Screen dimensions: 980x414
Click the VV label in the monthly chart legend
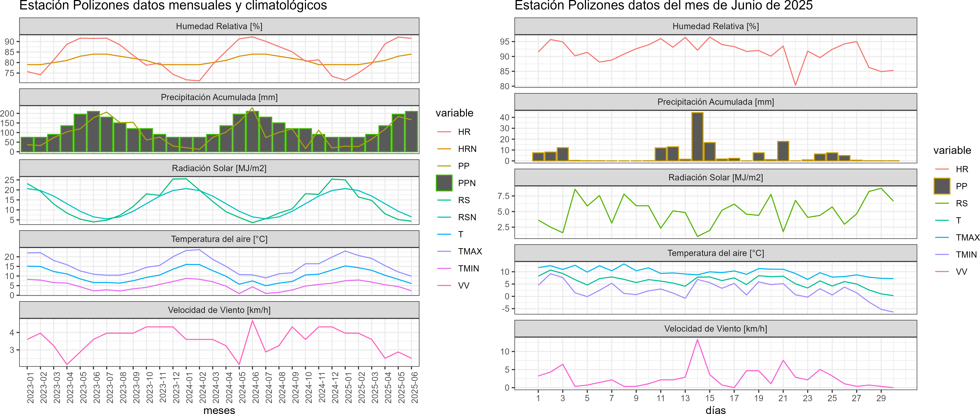464,286
